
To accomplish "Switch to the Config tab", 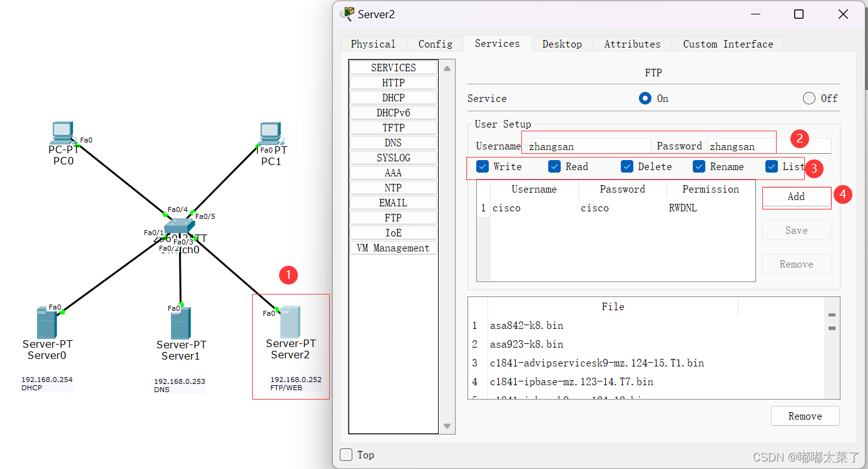I will (436, 44).
